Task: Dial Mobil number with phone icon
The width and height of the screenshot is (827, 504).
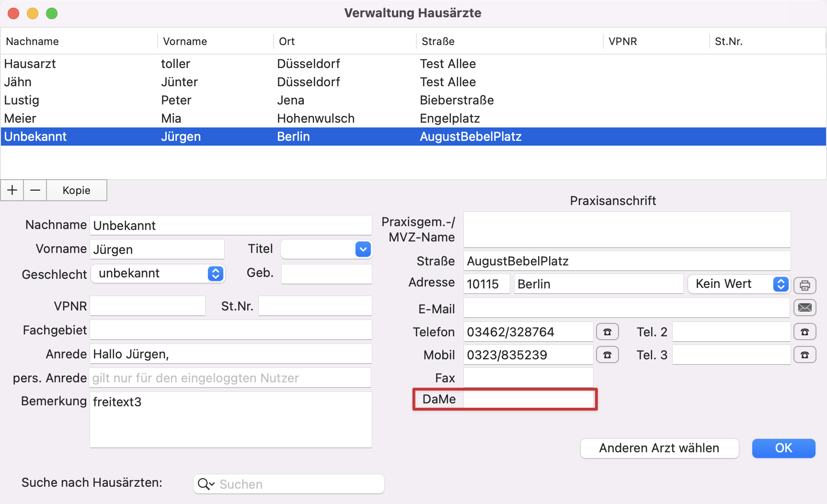Action: coord(608,355)
